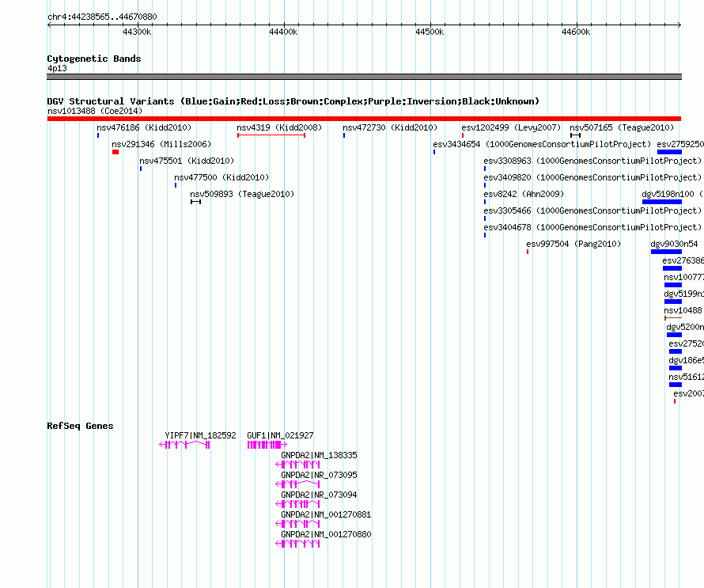Click nsv4319 (Kidd2008) label
This screenshot has height=588, width=704.
(279, 127)
